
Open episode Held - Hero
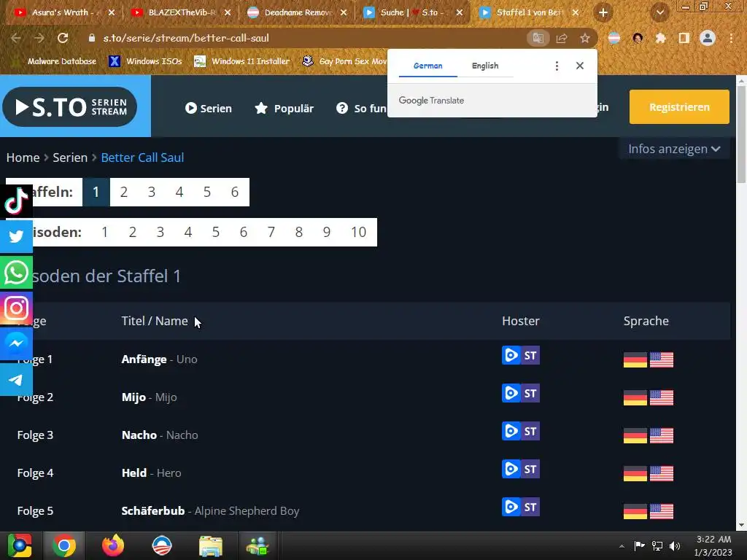click(151, 472)
